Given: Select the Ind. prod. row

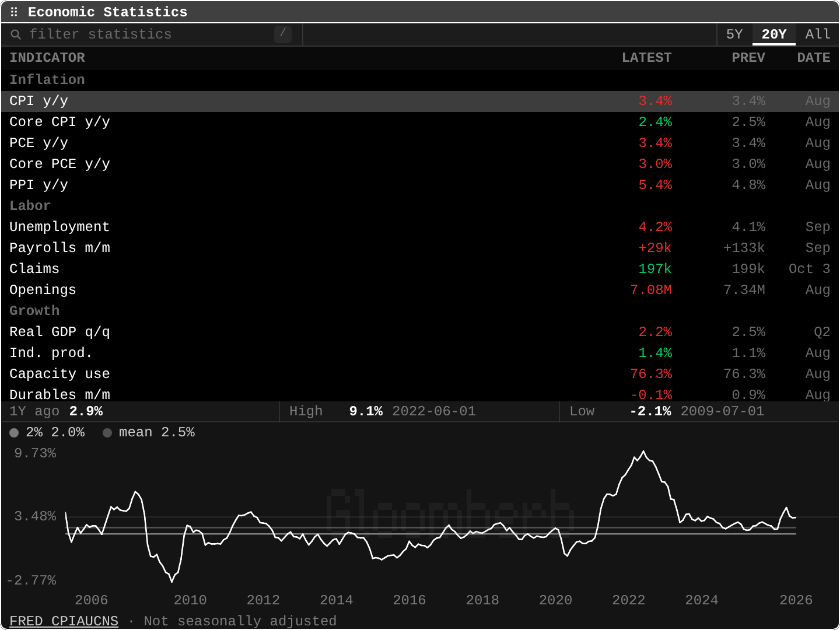Looking at the screenshot, I should [x=420, y=353].
